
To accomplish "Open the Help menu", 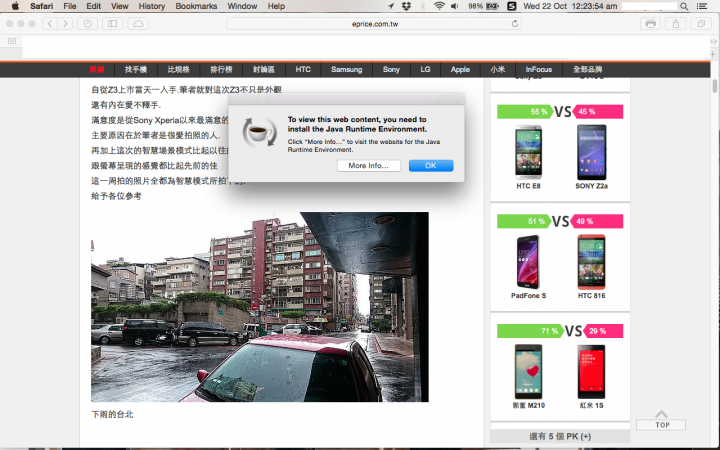I will pos(276,6).
